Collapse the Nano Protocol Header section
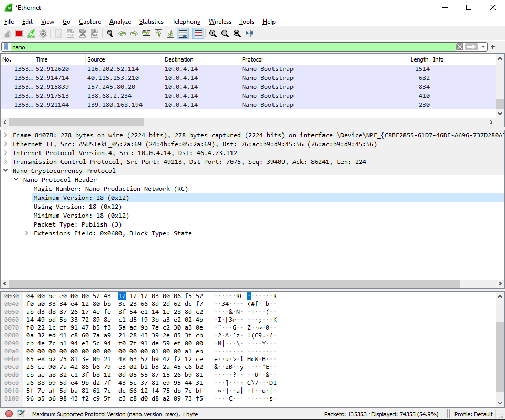 (x=16, y=179)
